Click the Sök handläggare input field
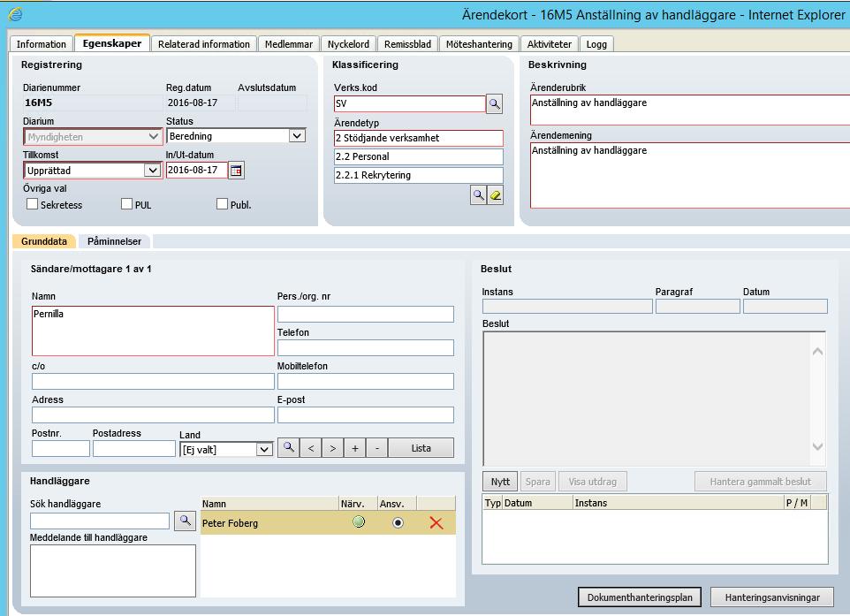The height and width of the screenshot is (616, 850). pos(100,521)
